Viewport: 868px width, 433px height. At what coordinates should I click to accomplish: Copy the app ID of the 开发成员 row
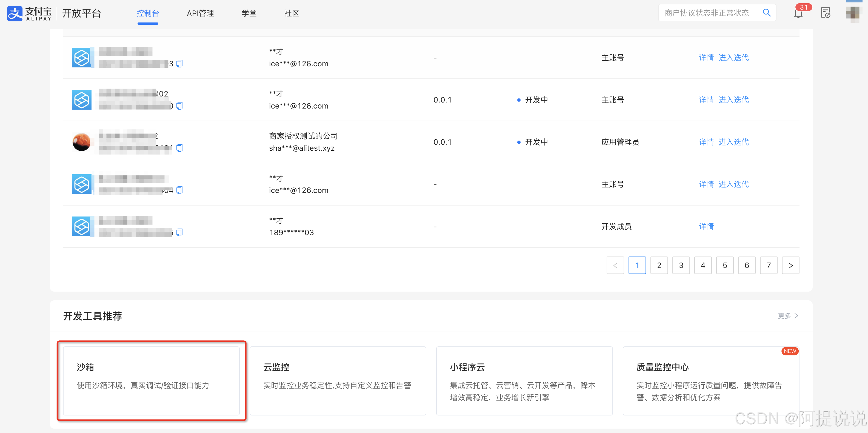(x=179, y=232)
